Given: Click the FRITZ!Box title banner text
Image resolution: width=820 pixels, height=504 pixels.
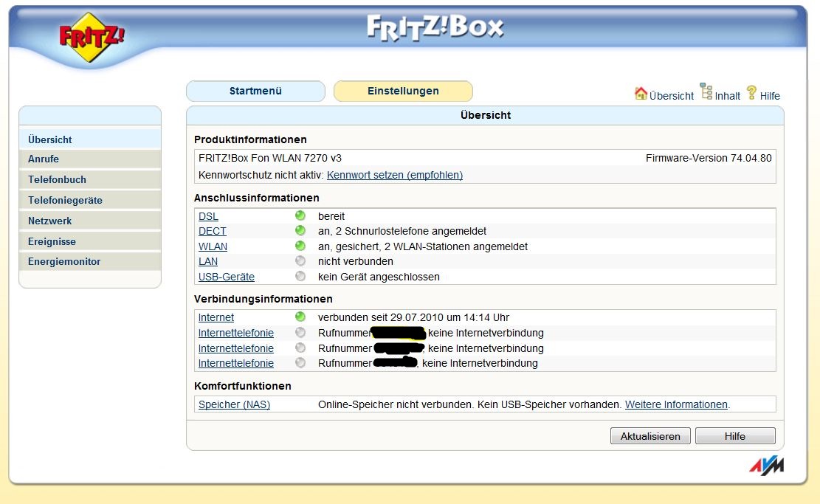Looking at the screenshot, I should pyautogui.click(x=435, y=28).
